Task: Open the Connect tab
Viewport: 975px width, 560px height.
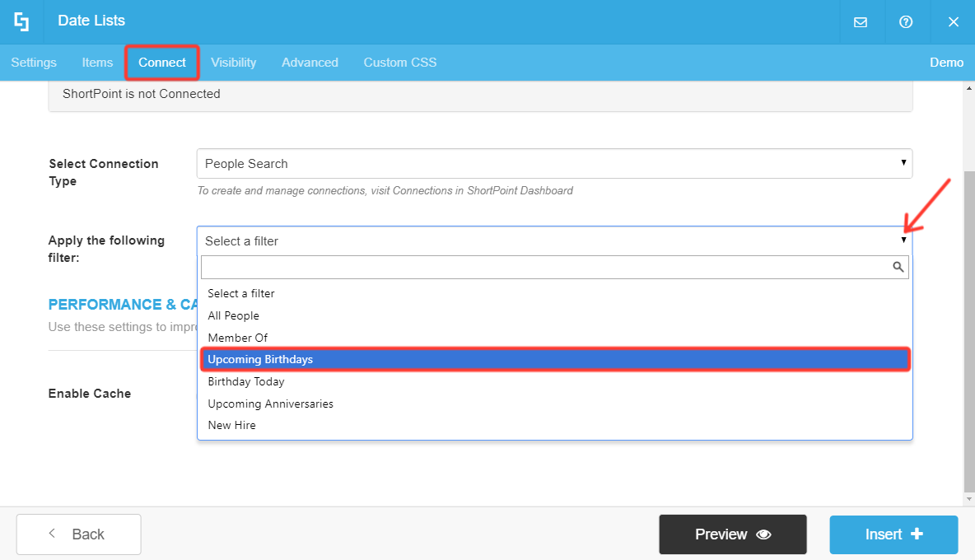Action: click(x=161, y=62)
